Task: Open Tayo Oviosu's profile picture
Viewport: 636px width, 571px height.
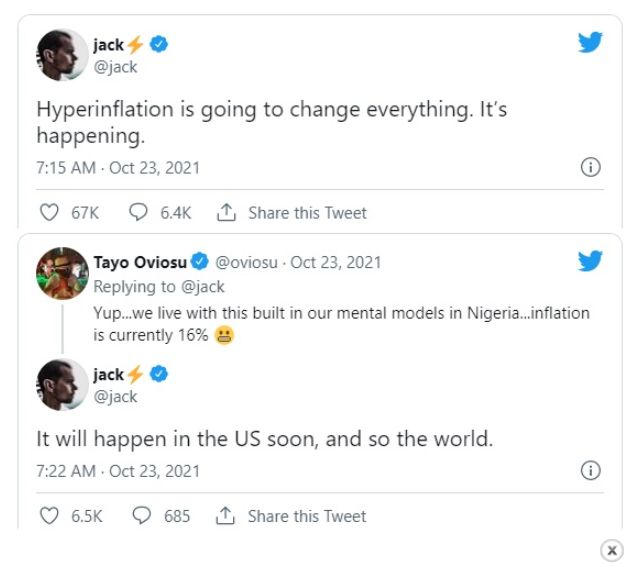Action: pos(61,273)
